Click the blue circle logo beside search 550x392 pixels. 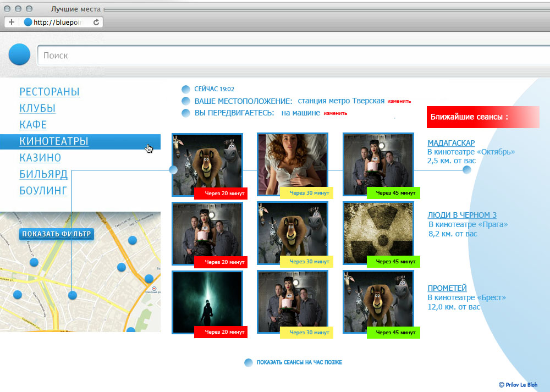coord(19,54)
